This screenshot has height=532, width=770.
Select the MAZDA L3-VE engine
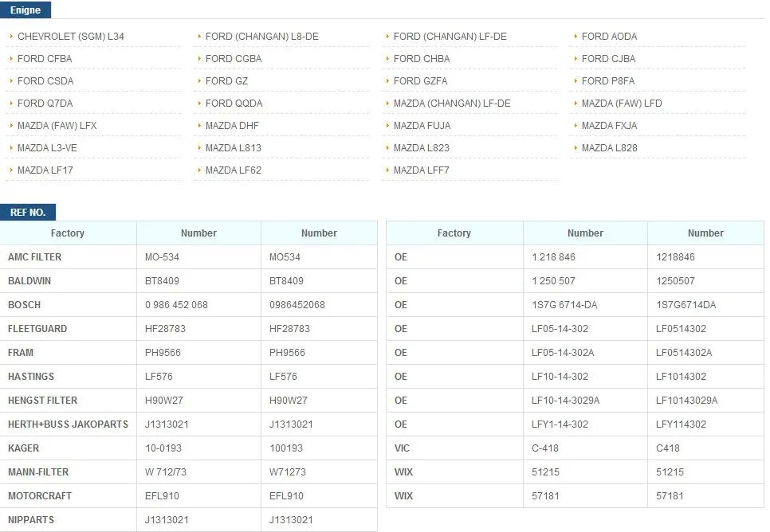[x=47, y=148]
